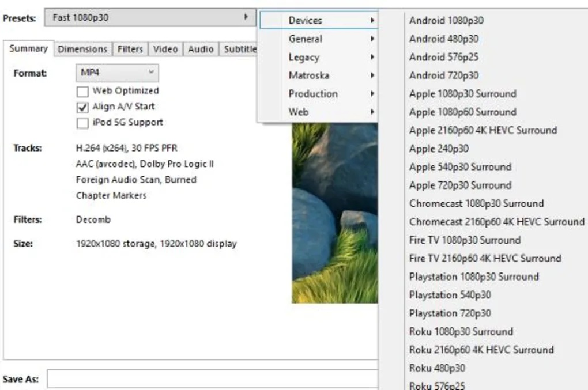Open the Filters tab
The height and width of the screenshot is (390, 588).
130,49
